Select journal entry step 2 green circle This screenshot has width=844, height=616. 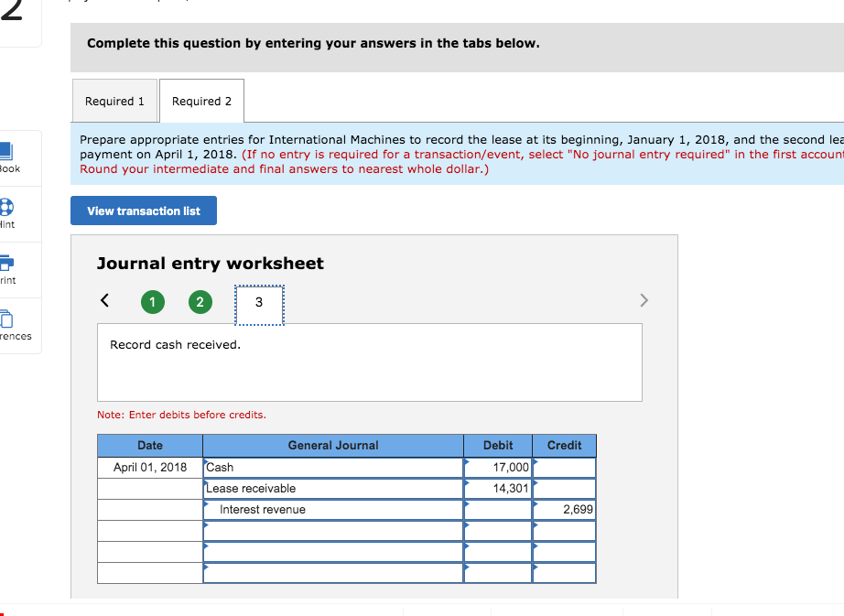pyautogui.click(x=200, y=301)
